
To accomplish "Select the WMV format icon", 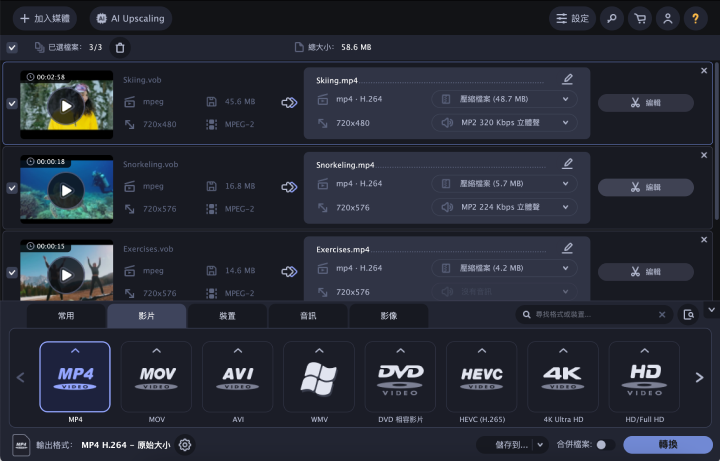I will 319,377.
